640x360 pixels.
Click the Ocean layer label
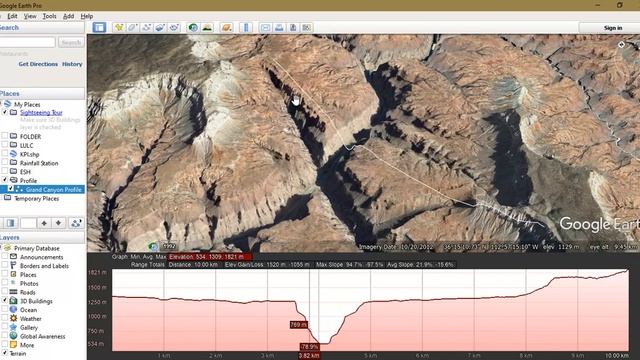click(x=28, y=310)
